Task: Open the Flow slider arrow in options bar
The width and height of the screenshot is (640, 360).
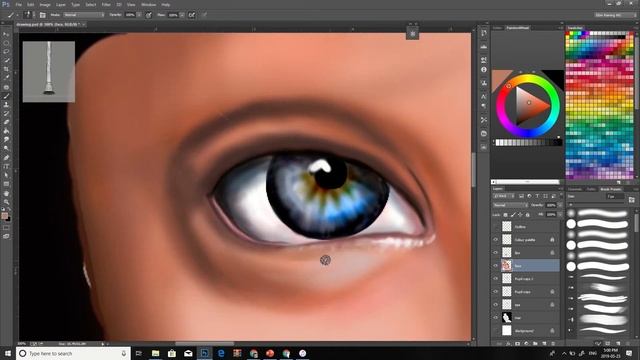Action: (182, 15)
